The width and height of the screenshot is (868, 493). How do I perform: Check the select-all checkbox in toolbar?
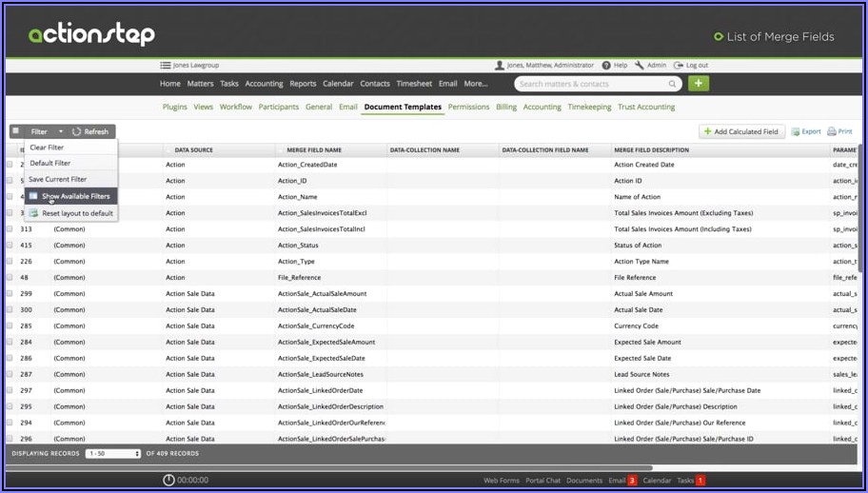(x=16, y=131)
